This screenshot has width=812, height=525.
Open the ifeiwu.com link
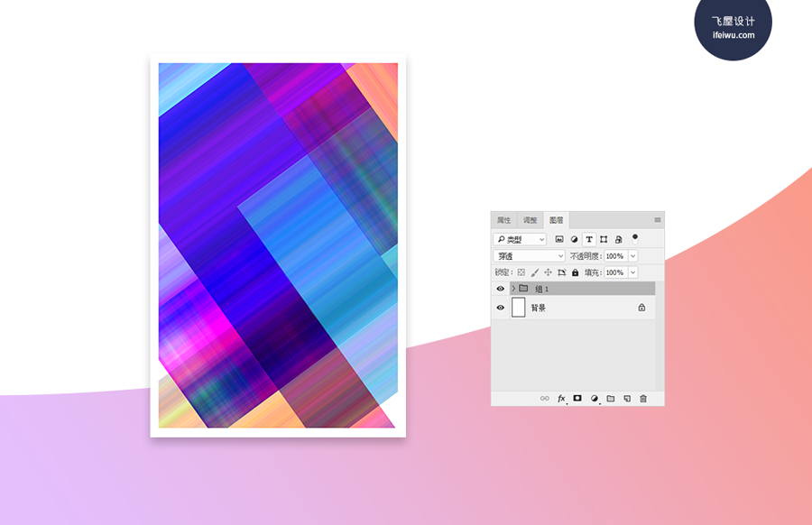click(734, 35)
